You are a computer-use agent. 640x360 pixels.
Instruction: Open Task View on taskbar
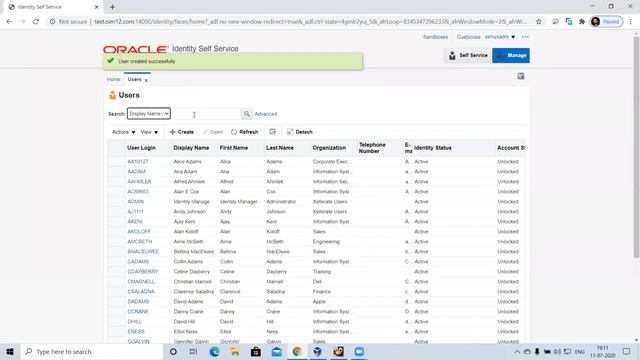(x=193, y=351)
